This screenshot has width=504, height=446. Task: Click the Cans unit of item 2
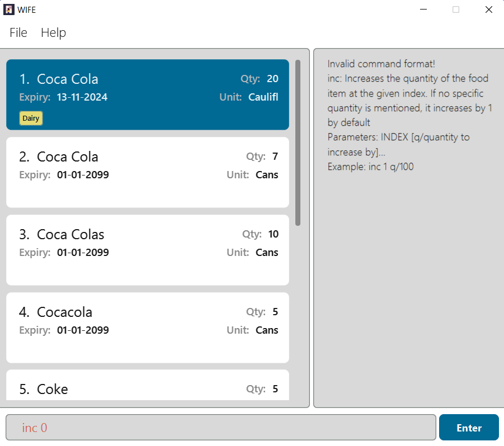[x=267, y=175]
